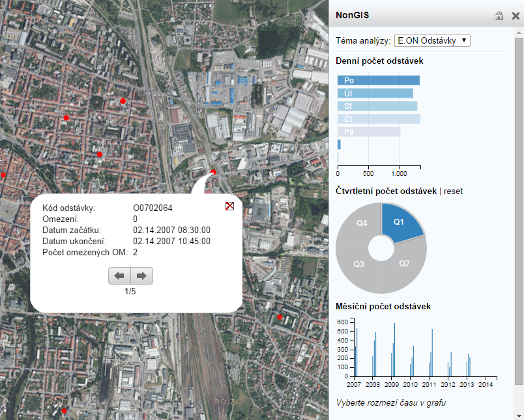Click the Čtvrtletní počet odstávek heading

click(x=386, y=191)
